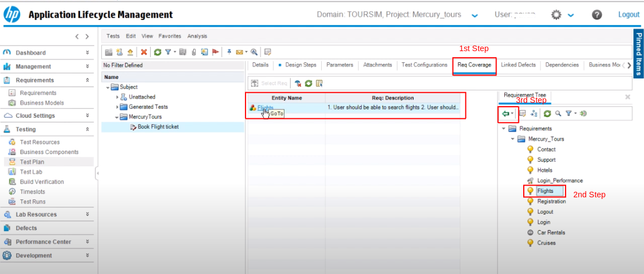Click the red flag follow-up icon
This screenshot has height=274, width=644.
pyautogui.click(x=215, y=52)
